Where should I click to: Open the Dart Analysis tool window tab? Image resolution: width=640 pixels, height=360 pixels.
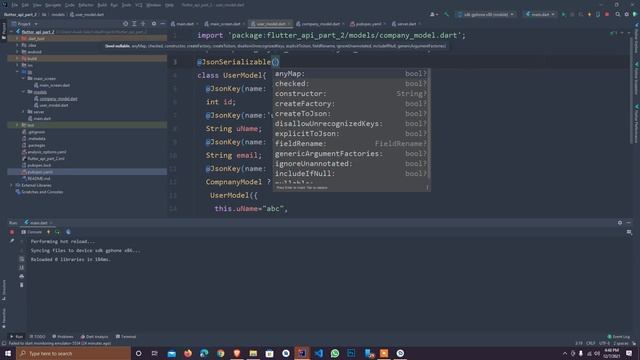(x=94, y=337)
